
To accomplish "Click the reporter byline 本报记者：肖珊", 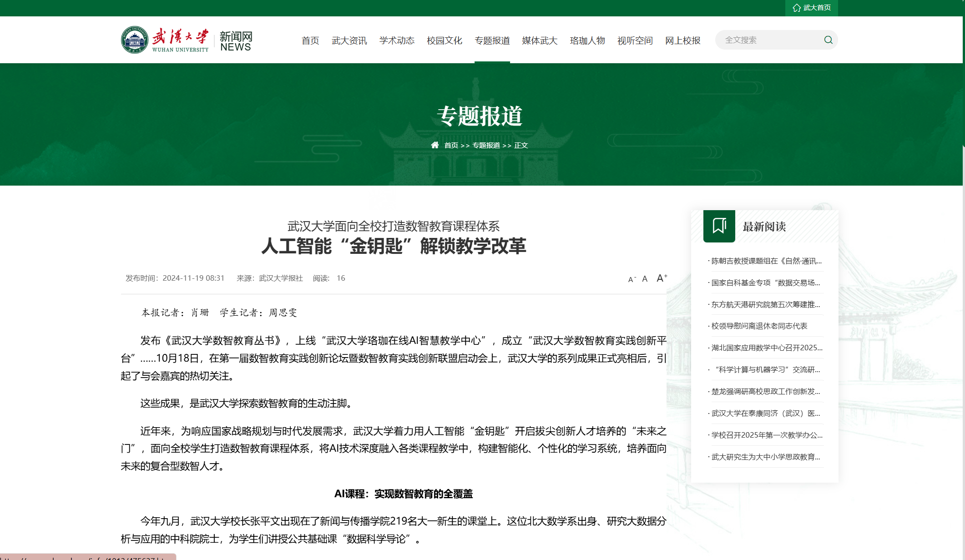I will click(175, 313).
